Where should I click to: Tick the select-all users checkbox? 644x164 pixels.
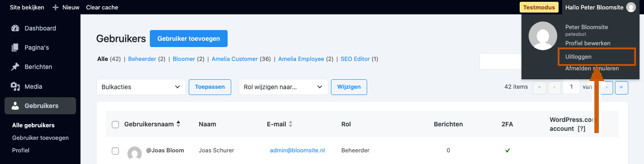point(115,125)
